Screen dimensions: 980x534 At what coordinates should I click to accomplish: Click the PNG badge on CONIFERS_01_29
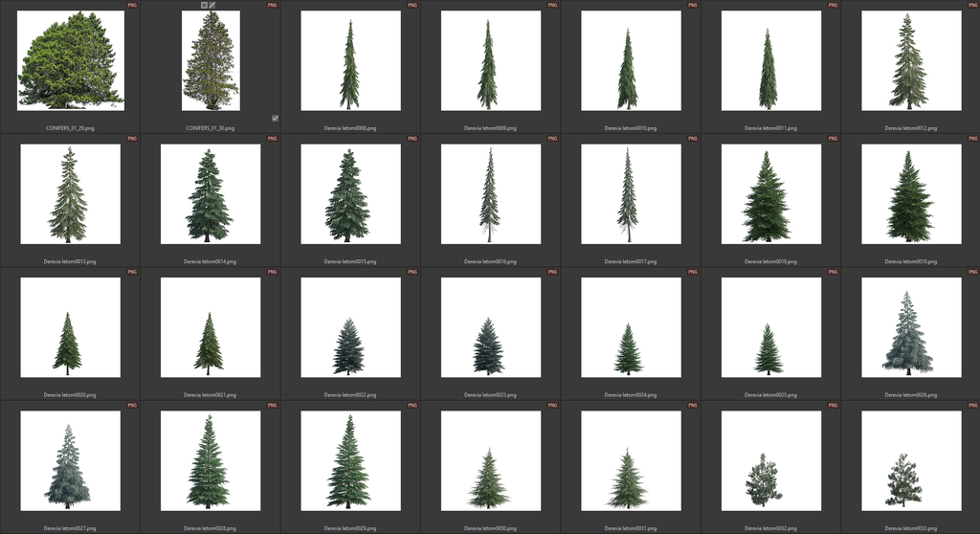pos(132,5)
